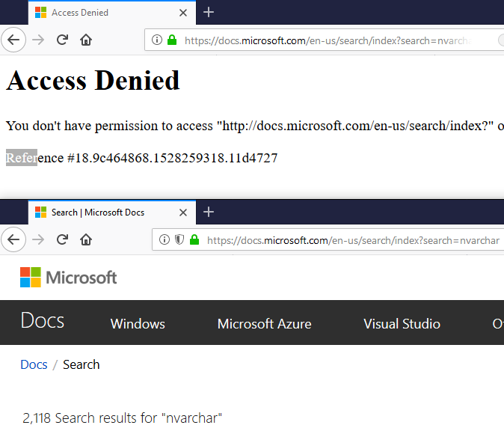Close the Search | Microsoft Docs tab
Viewport: 504px width, 431px height.
coord(183,213)
